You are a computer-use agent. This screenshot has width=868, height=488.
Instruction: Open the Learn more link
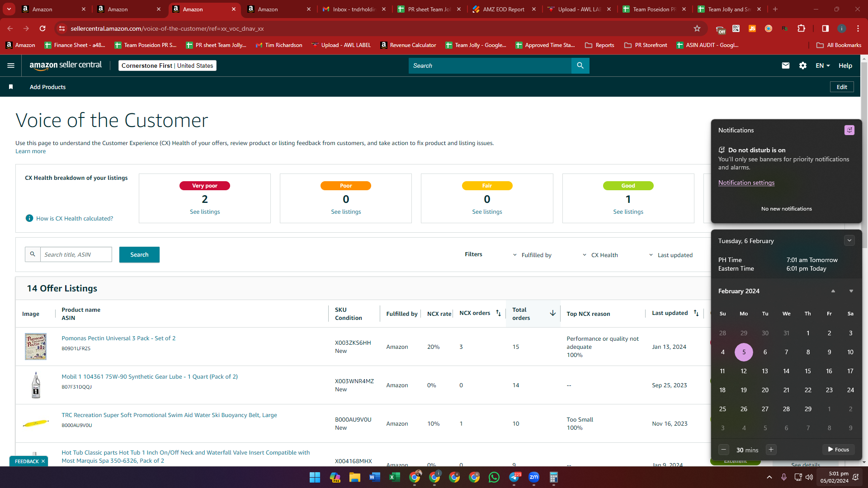click(x=30, y=151)
